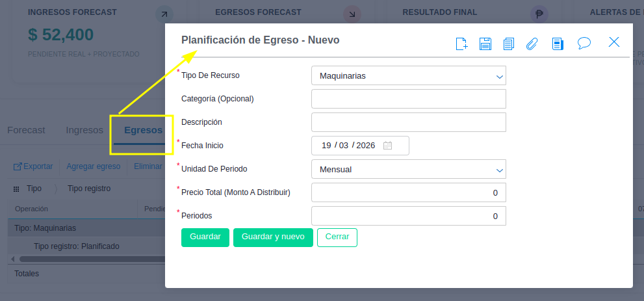Image resolution: width=644 pixels, height=301 pixels.
Task: Open comments via speech bubble icon
Action: [584, 43]
